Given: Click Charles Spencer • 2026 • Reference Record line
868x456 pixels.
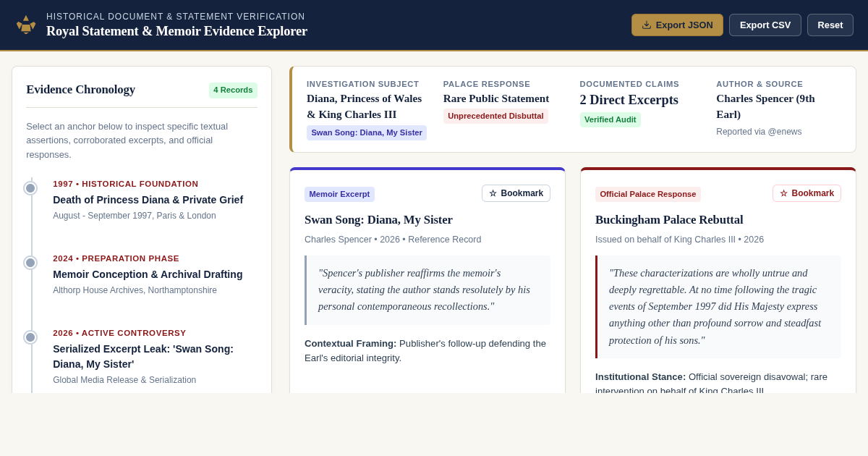Looking at the screenshot, I should click(393, 240).
